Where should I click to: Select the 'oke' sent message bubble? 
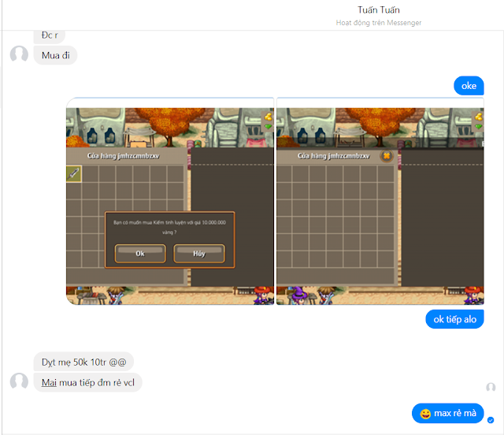click(469, 86)
